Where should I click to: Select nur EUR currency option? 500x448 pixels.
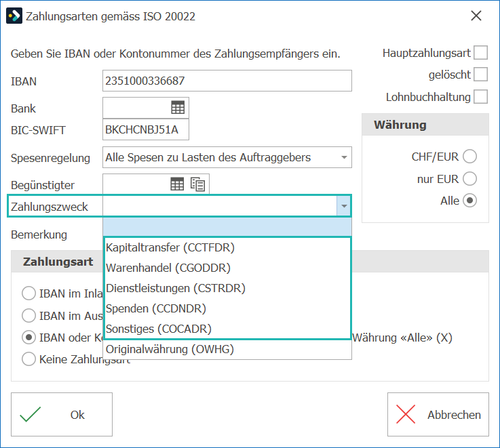click(469, 178)
